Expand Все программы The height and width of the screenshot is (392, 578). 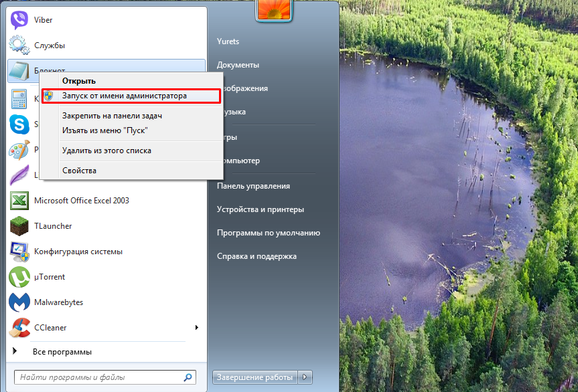tap(62, 352)
